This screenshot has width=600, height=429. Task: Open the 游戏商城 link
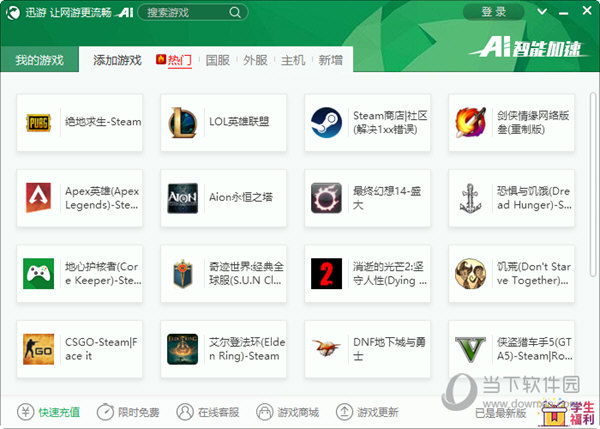pos(298,412)
